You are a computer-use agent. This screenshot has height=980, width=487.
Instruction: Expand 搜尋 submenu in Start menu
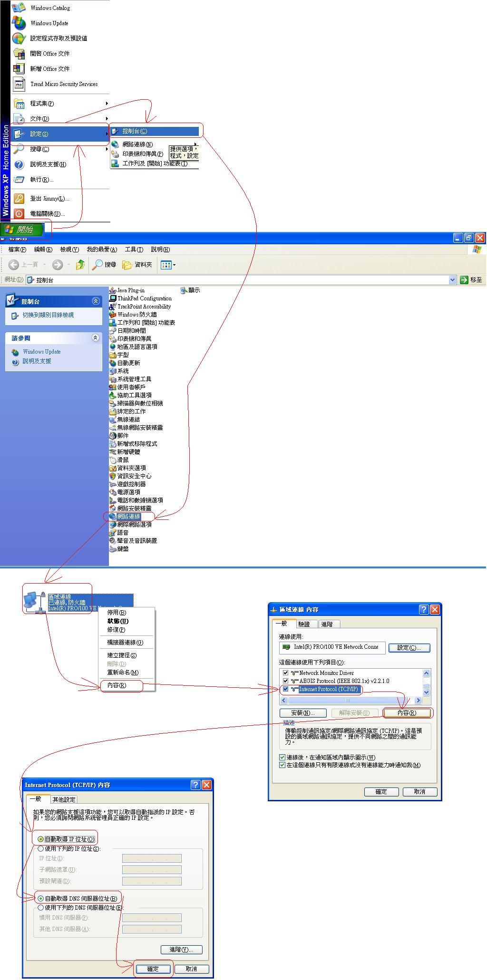pyautogui.click(x=107, y=149)
